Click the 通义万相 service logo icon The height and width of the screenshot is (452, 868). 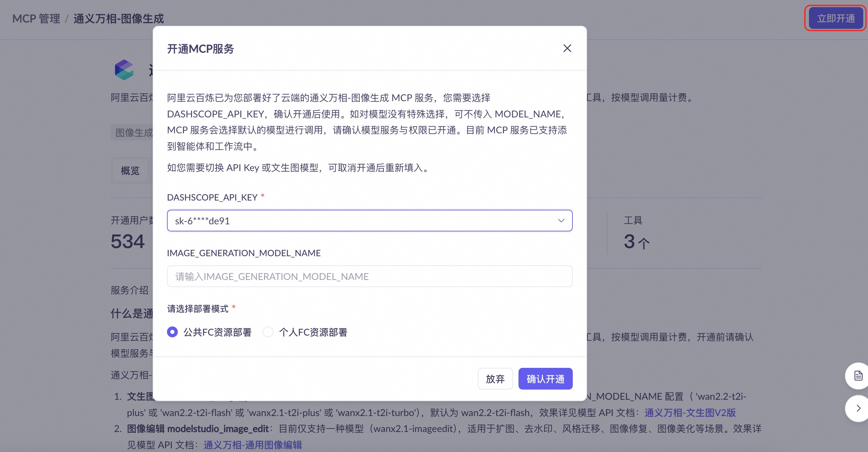tap(124, 70)
